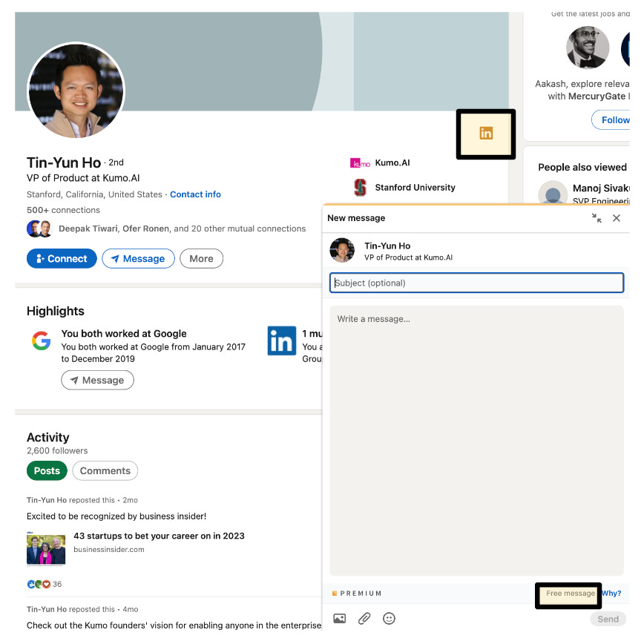Open Tin-Yun Ho's profile photo

pyautogui.click(x=76, y=91)
